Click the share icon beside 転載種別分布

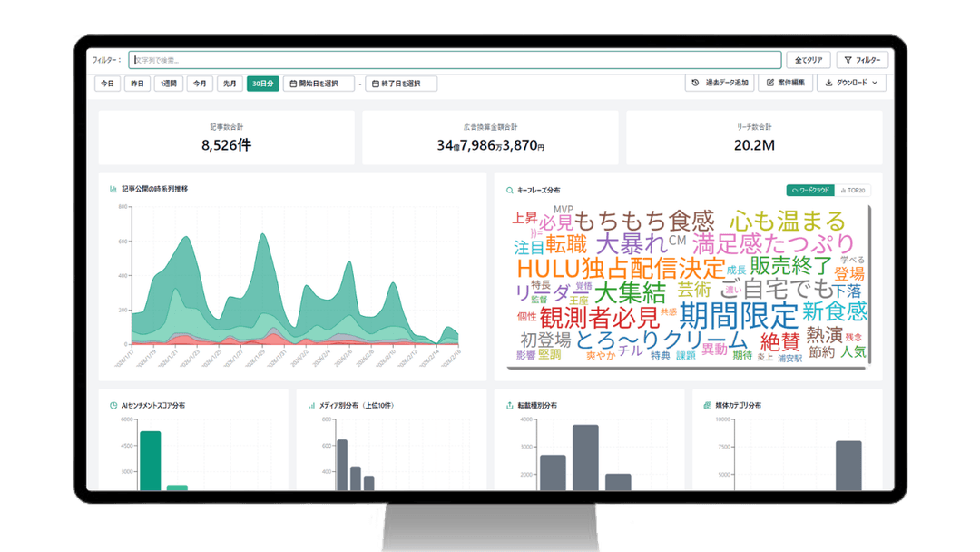509,405
